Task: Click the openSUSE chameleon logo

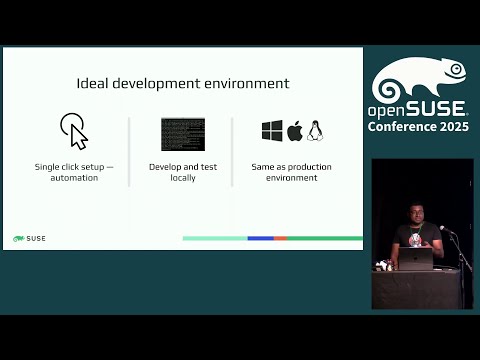Action: coord(419,80)
